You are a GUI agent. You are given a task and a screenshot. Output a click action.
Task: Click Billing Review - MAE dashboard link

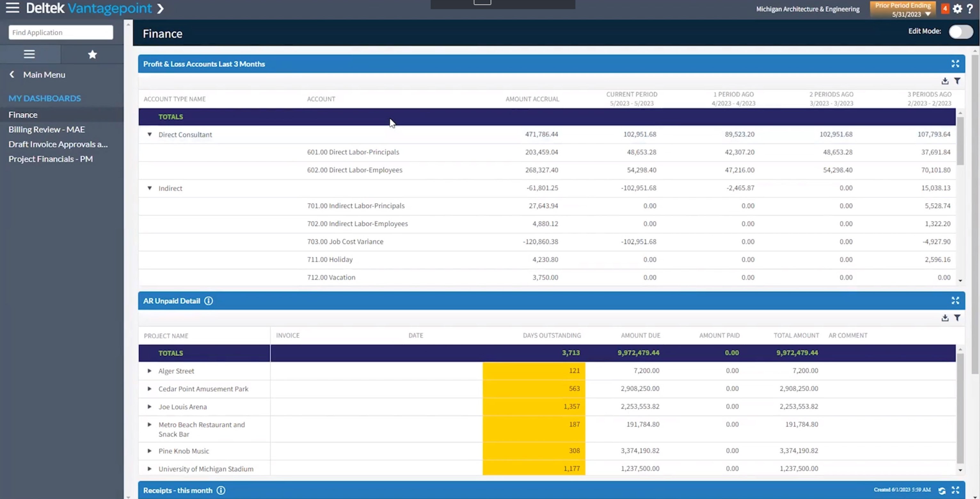click(46, 129)
